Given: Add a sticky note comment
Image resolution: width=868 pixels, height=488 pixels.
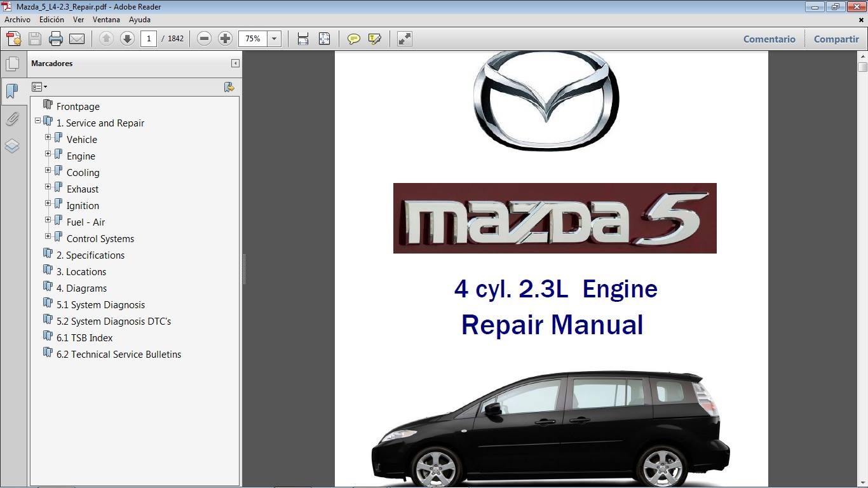Looking at the screenshot, I should click(354, 39).
